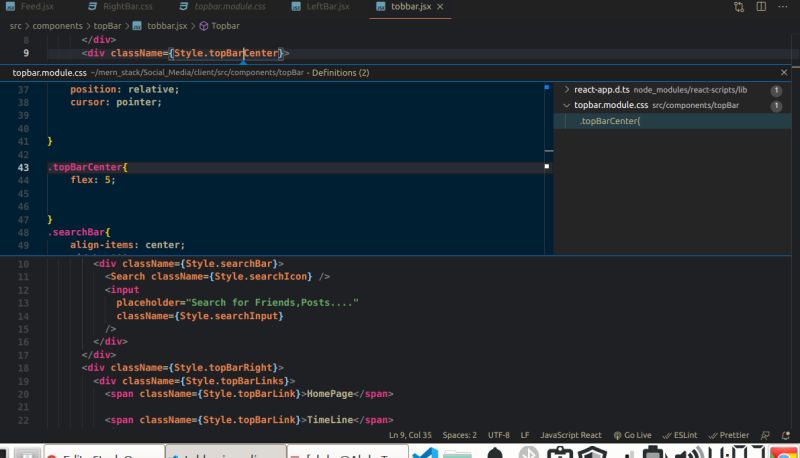800x458 pixels.
Task: Open Chrome icon on the taskbar
Action: (x=784, y=452)
